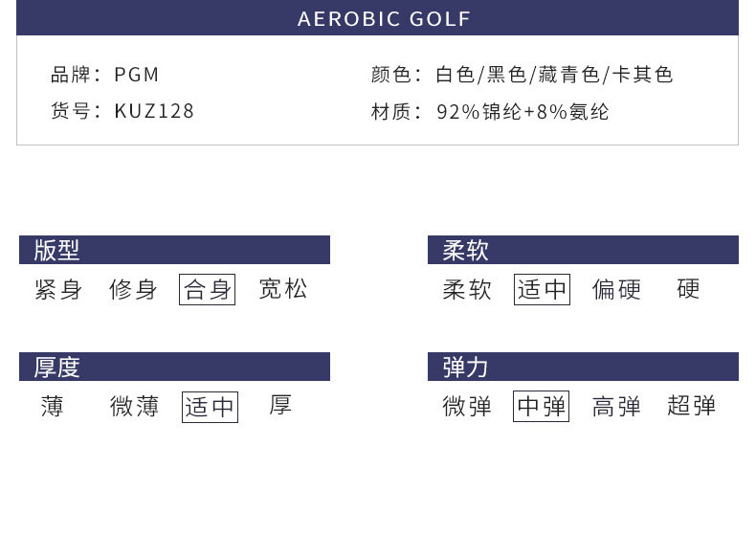Choose the 宽松 fit option
The width and height of the screenshot is (756, 536).
283,289
